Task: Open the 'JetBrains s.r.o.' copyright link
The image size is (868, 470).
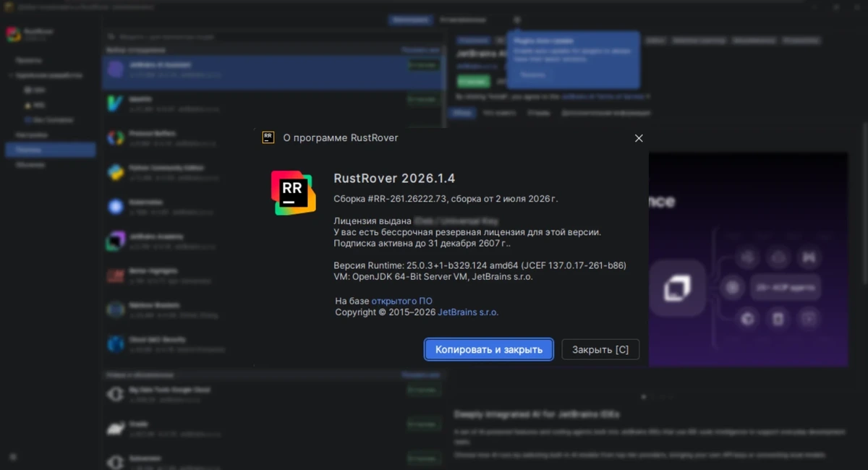Action: point(468,312)
